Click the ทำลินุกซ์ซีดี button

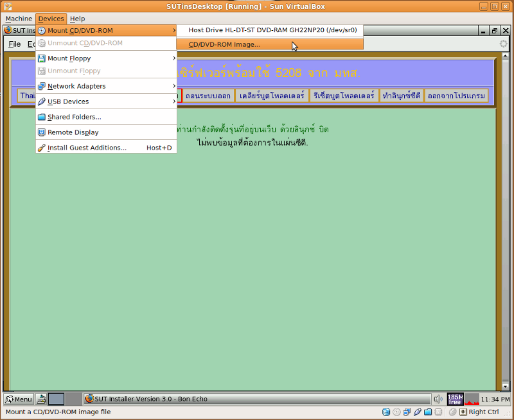point(402,96)
